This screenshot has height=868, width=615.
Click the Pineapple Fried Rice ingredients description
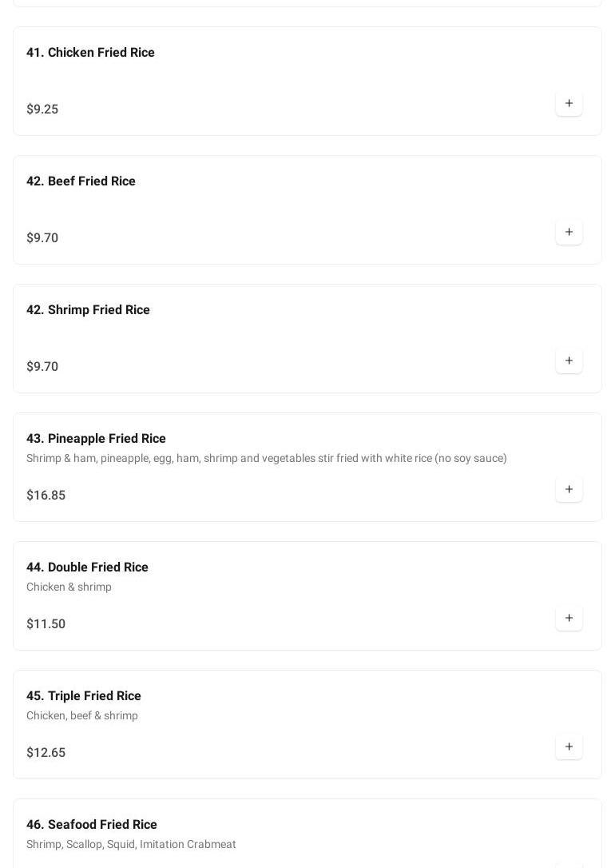pos(266,459)
